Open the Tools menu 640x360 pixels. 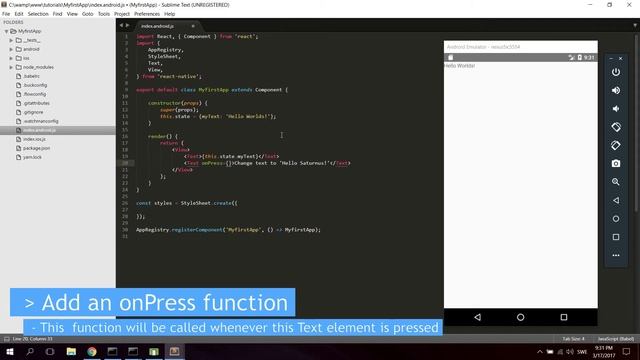click(x=104, y=14)
